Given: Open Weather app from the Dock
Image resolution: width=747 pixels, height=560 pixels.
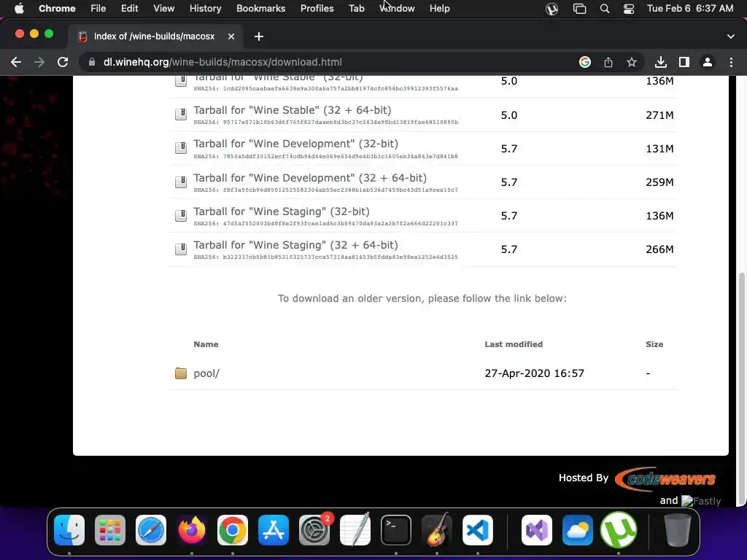Looking at the screenshot, I should tap(578, 530).
